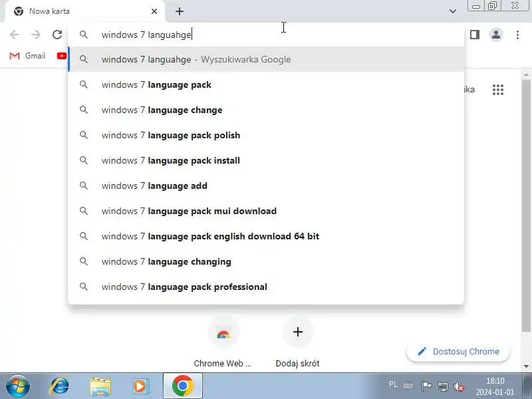Screen dimensions: 532x399
Task: Click the Chrome taskbar button
Action: (x=182, y=386)
